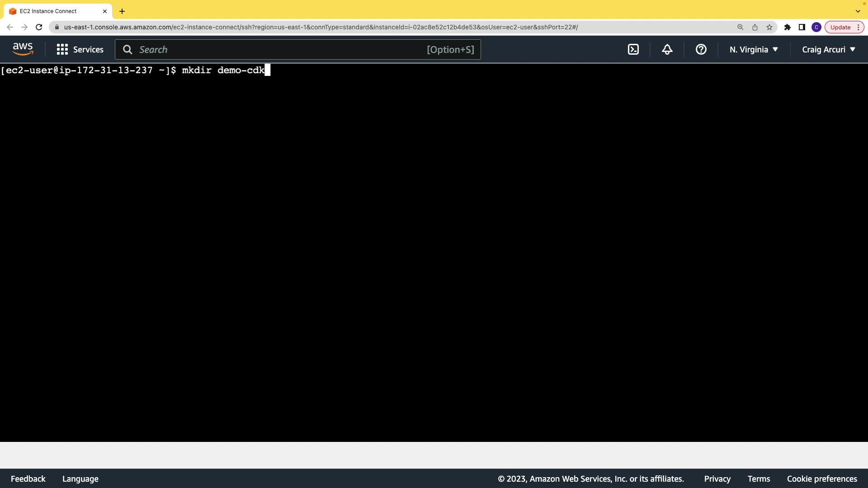Click the page zoom magnifier icon

pyautogui.click(x=740, y=27)
